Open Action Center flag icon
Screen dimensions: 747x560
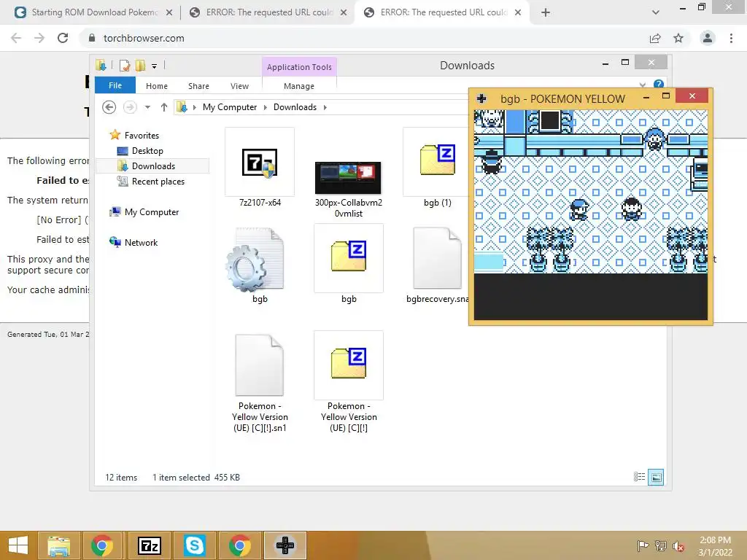coord(643,546)
